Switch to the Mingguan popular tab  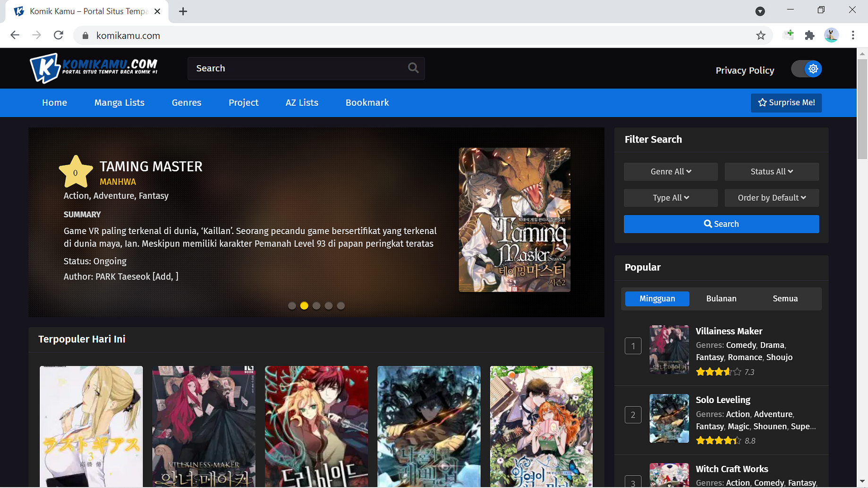(657, 299)
